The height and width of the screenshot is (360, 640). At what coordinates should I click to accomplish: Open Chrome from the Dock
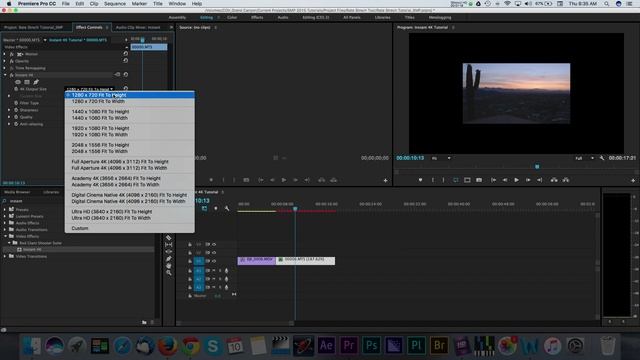click(x=190, y=346)
